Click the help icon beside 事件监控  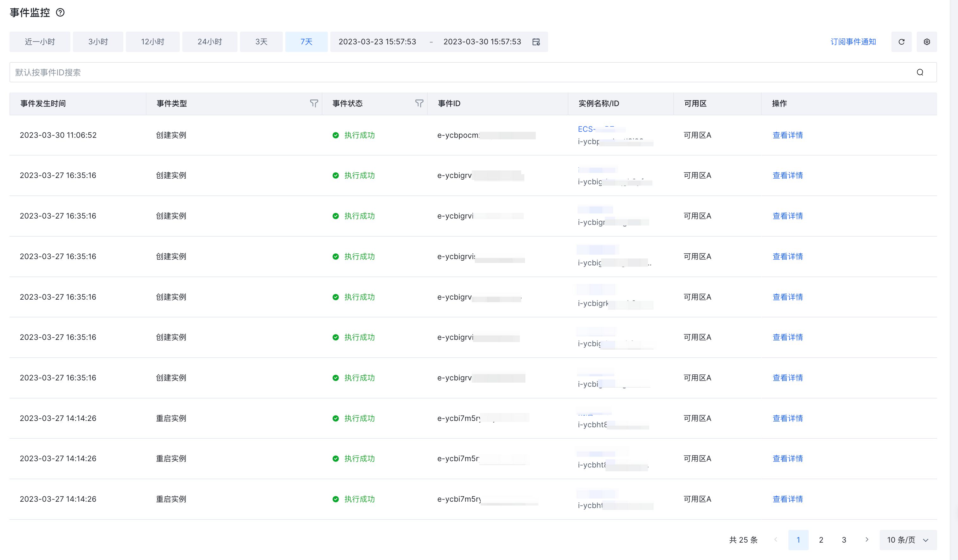click(60, 13)
